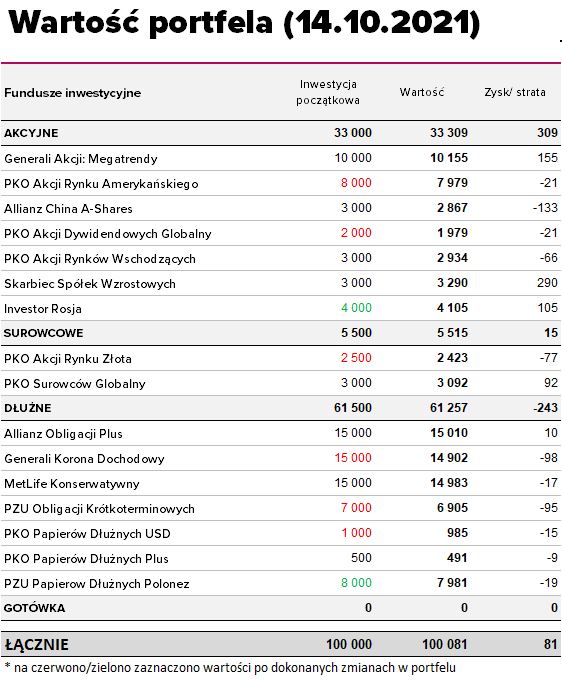Click the value 14 983

449,483
